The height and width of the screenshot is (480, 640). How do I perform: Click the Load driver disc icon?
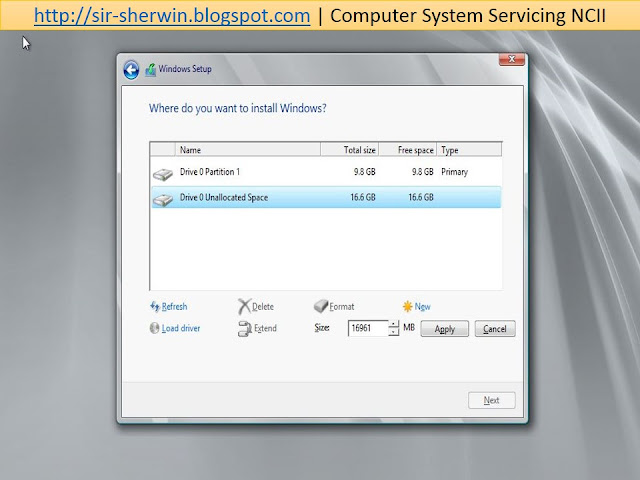pyautogui.click(x=154, y=328)
